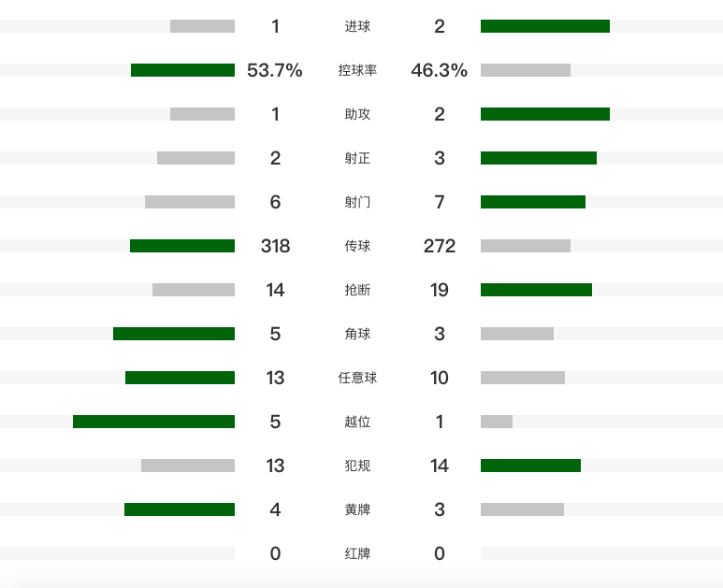This screenshot has height=588, width=723.
Task: Click the long left green 越位 bar
Action: pyautogui.click(x=153, y=422)
